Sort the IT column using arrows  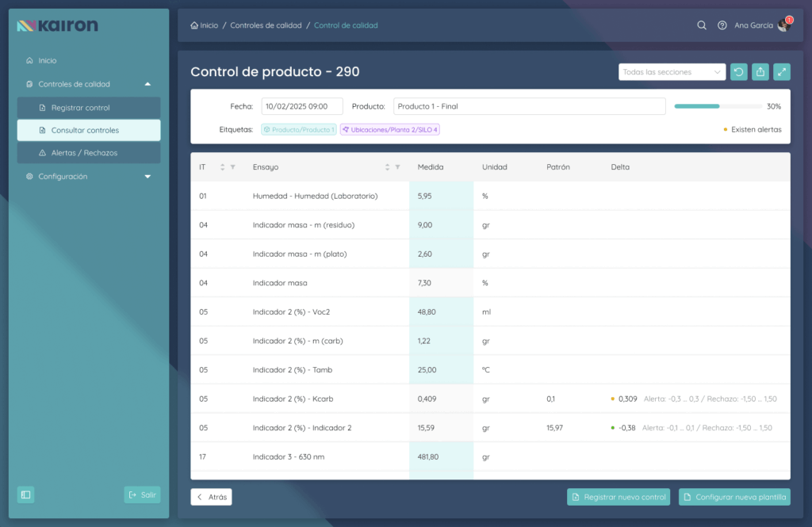tap(222, 167)
